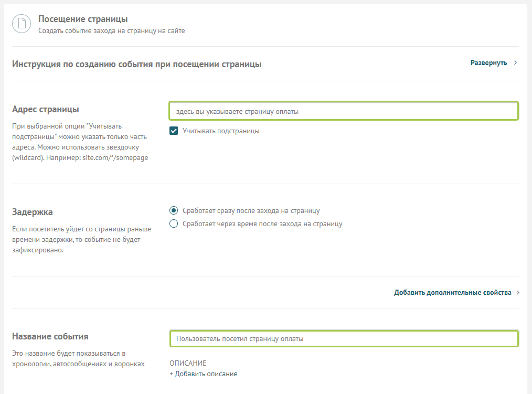Select radio Сработает сразу после захода
This screenshot has width=532, height=394.
[x=174, y=211]
